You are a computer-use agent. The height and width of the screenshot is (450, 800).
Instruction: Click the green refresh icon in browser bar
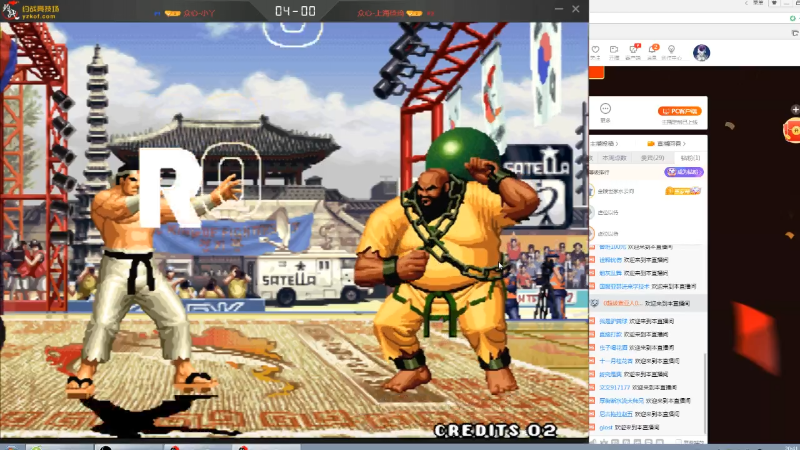pos(792,18)
